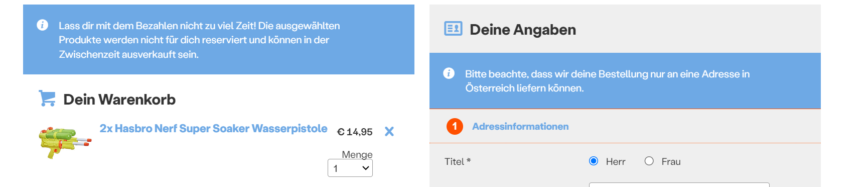
Task: Click the ID card icon next to Deine Angaben
Action: 453,29
